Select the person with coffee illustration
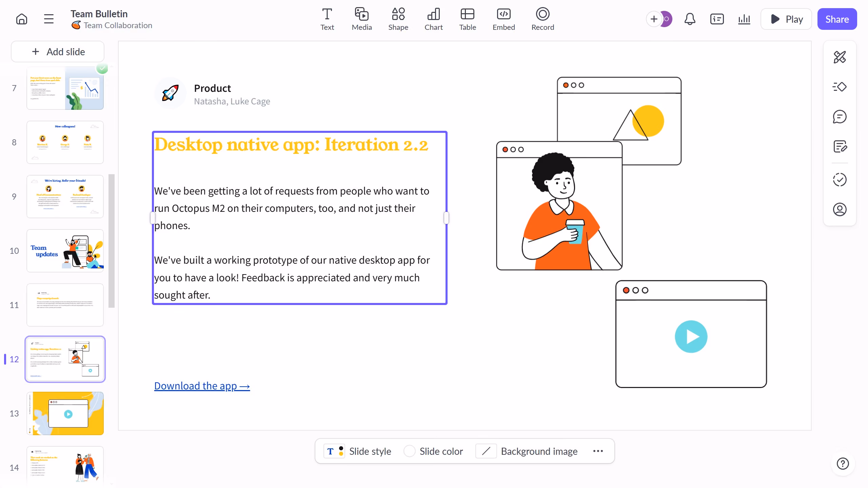Viewport: 868px width, 488px height. [x=559, y=206]
